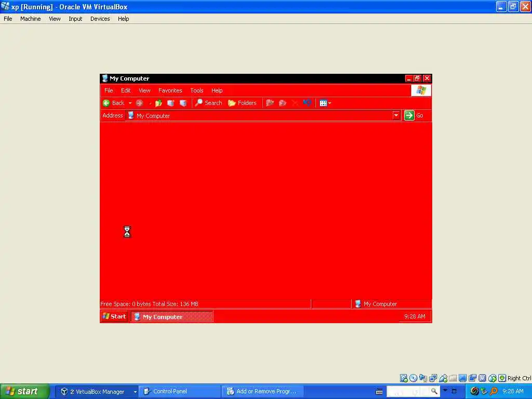532x399 pixels.
Task: Click the Back arrow in My Computer
Action: pyautogui.click(x=106, y=103)
